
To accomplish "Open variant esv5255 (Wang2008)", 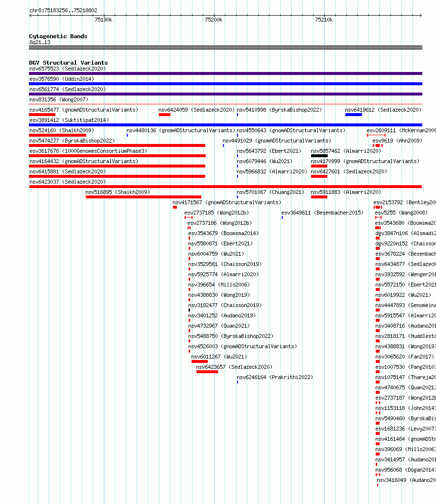I will click(402, 213).
